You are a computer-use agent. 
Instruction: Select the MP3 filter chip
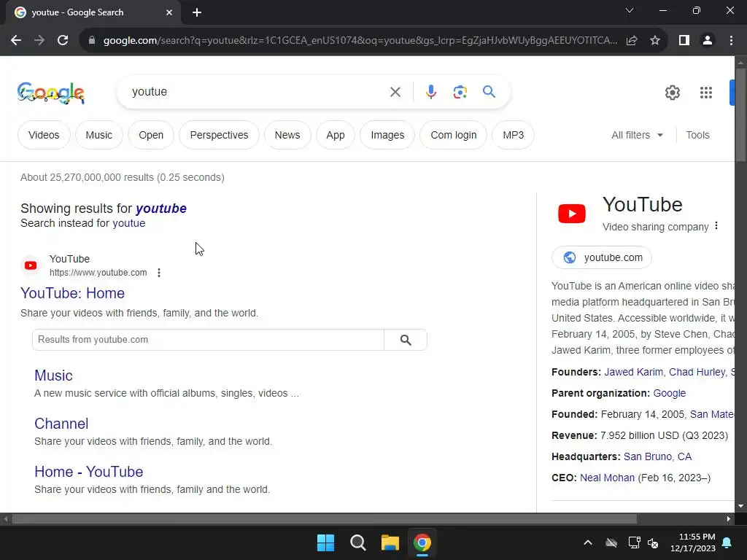pyautogui.click(x=513, y=135)
